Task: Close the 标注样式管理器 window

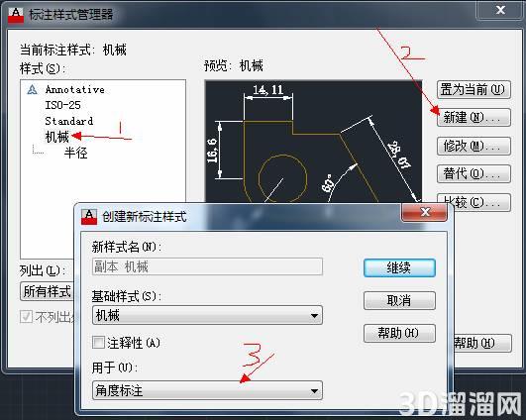Action: [500, 10]
